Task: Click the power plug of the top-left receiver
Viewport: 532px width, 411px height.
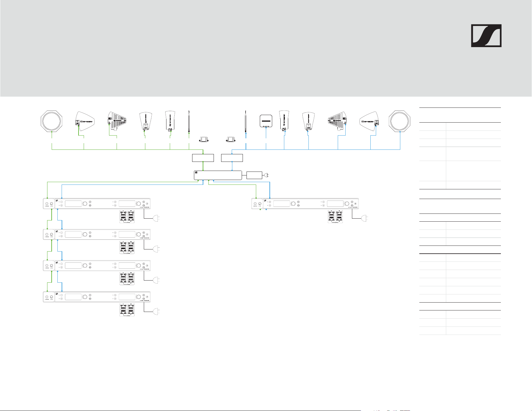Action: (x=156, y=218)
